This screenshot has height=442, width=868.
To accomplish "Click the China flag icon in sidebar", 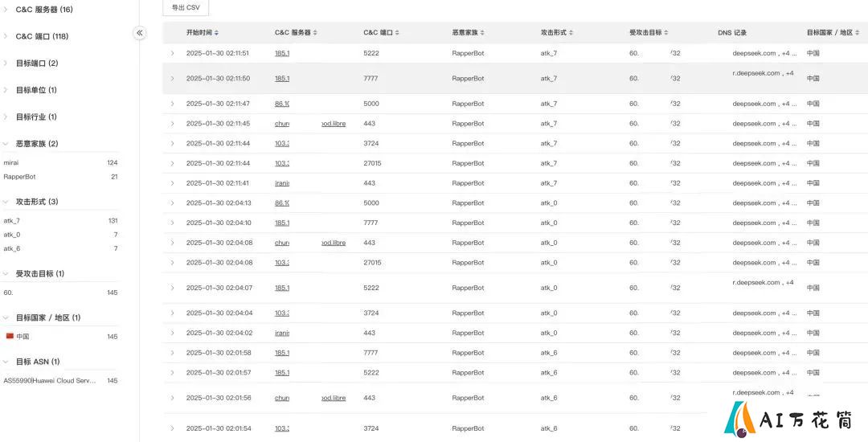I will click(10, 337).
